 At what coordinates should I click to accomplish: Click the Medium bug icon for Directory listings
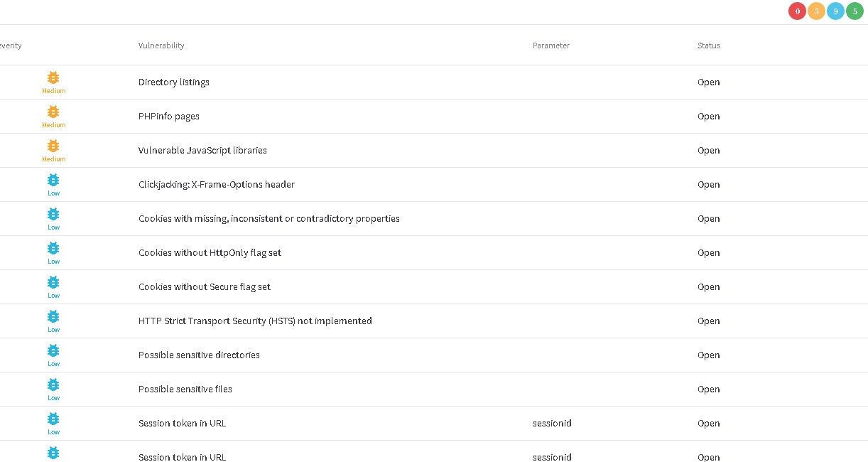53,77
